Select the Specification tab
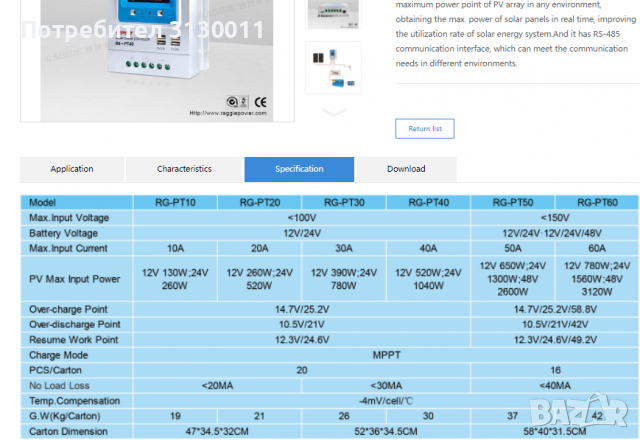The height and width of the screenshot is (440, 640). 299,169
